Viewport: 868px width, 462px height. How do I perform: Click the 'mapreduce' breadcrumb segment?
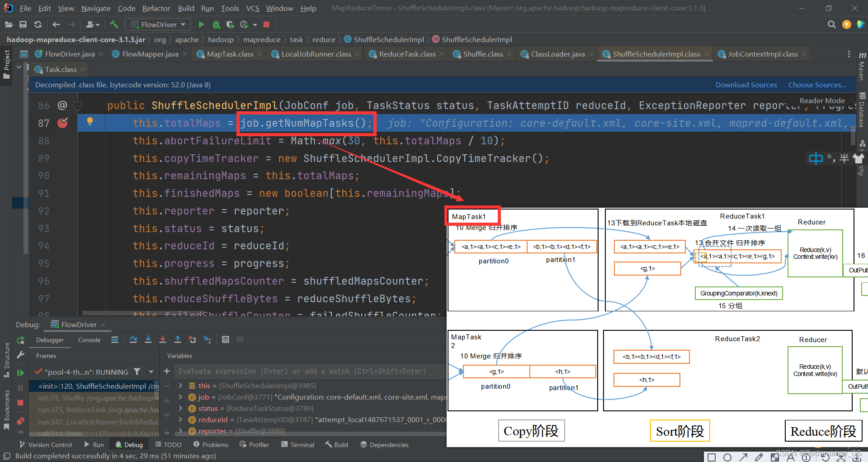262,40
